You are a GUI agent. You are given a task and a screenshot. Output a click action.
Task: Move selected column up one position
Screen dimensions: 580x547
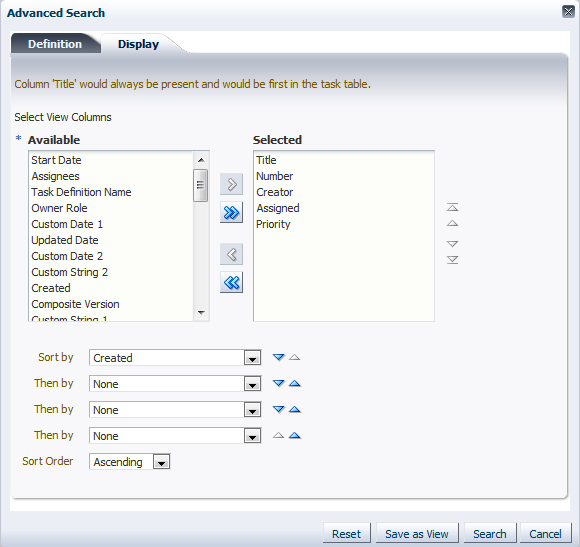click(x=452, y=223)
